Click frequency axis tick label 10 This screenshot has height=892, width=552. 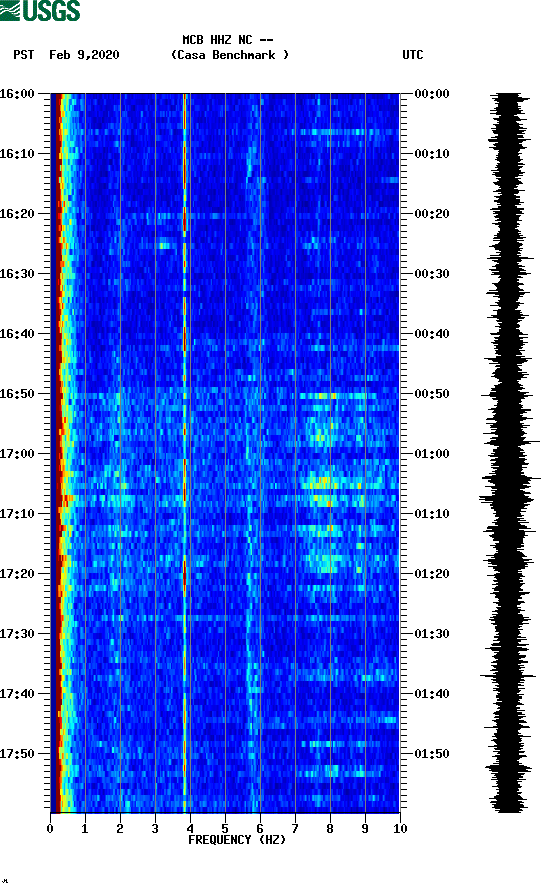coord(400,829)
